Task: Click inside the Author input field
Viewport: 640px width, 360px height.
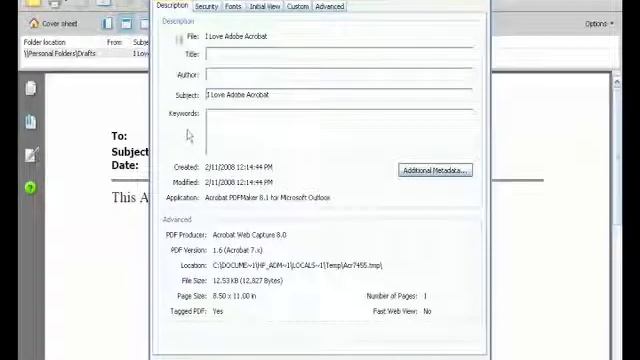Action: 340,74
